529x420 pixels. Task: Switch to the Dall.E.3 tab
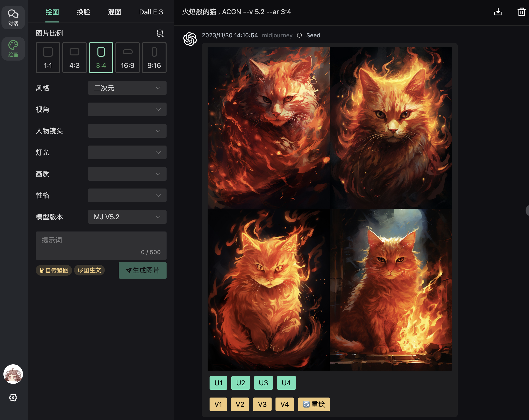151,12
